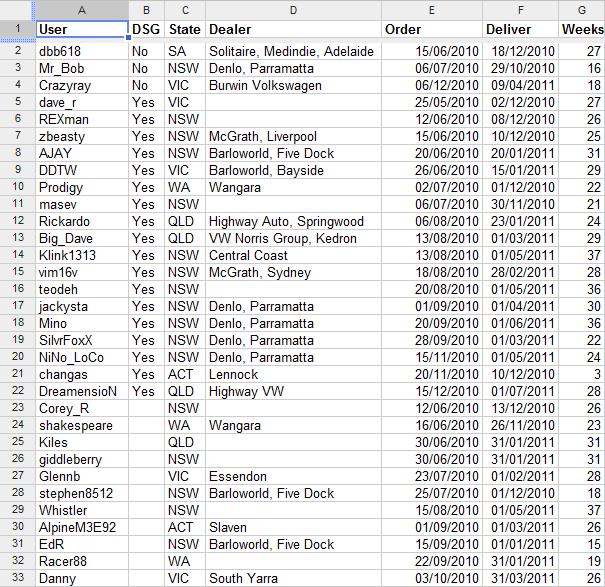The width and height of the screenshot is (605, 587).
Task: Select cell with user Big_Dave
Action: pyautogui.click(x=82, y=238)
